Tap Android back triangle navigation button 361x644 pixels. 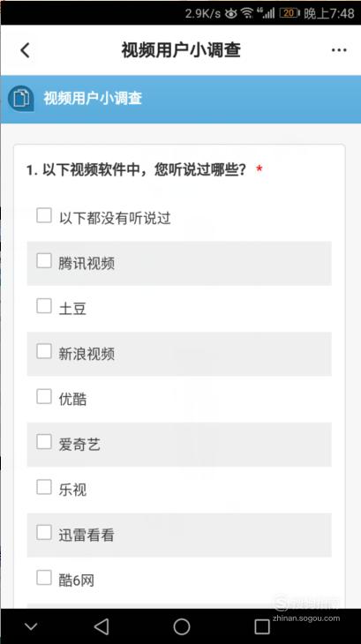(101, 626)
